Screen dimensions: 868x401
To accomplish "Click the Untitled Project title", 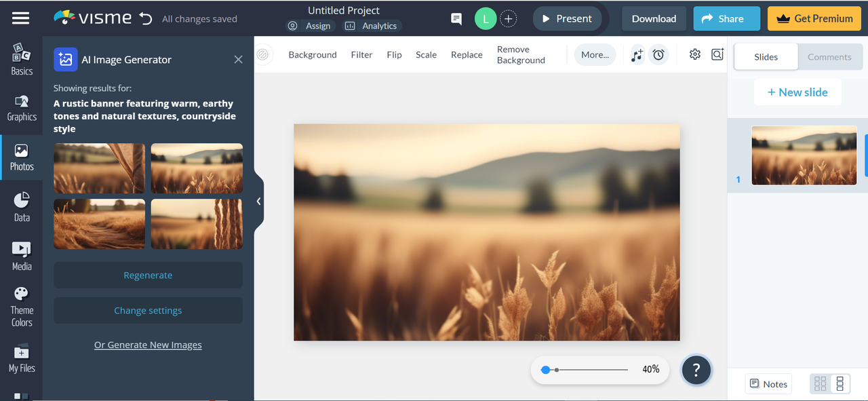I will [x=344, y=10].
